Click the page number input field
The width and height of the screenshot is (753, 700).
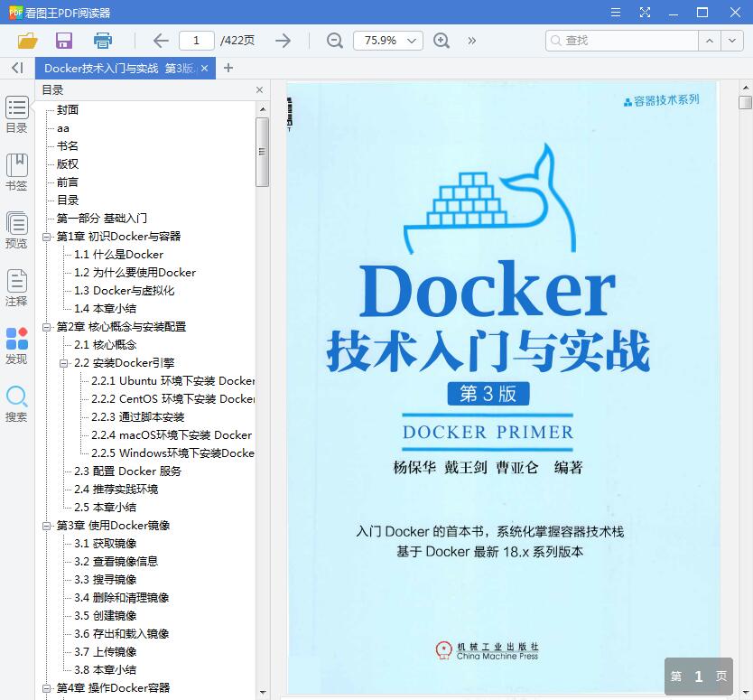[197, 41]
